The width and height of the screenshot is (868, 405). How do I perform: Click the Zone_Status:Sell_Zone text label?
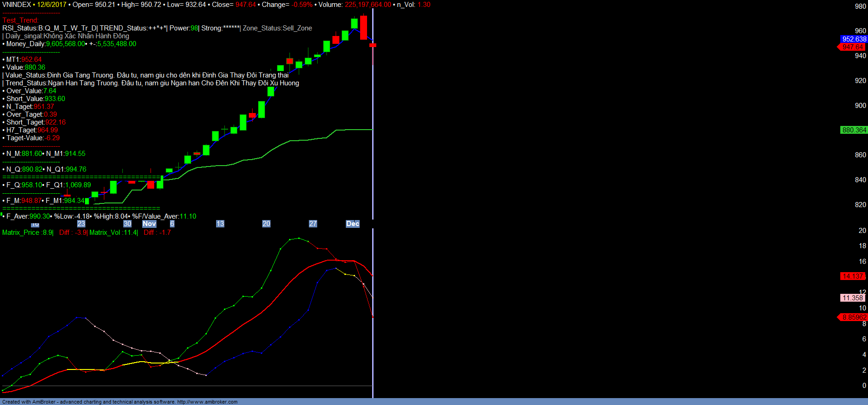pos(277,28)
